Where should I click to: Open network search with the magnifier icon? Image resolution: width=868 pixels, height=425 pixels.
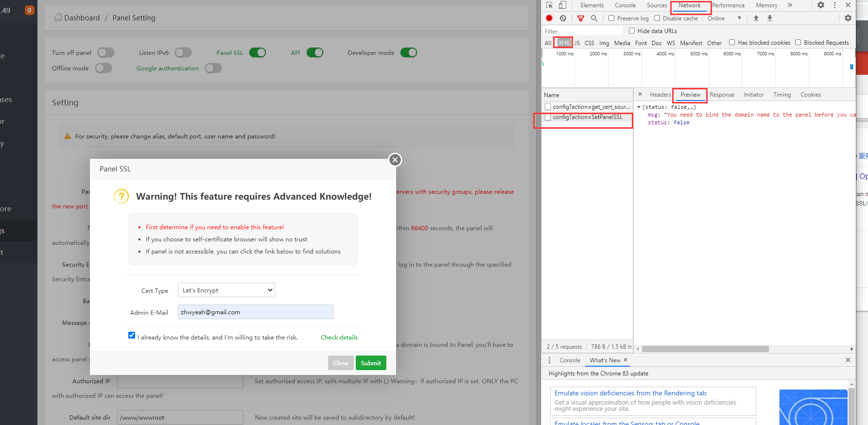point(594,18)
